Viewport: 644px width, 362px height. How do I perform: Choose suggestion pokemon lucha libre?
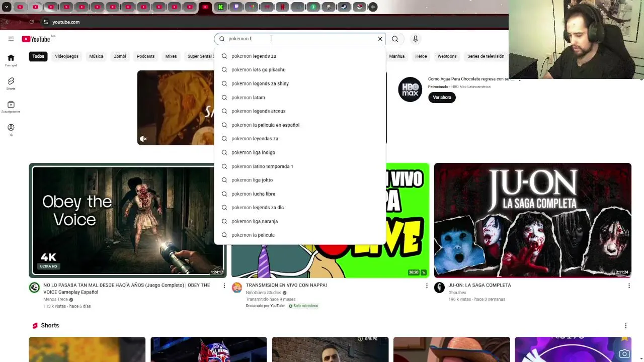click(300, 194)
